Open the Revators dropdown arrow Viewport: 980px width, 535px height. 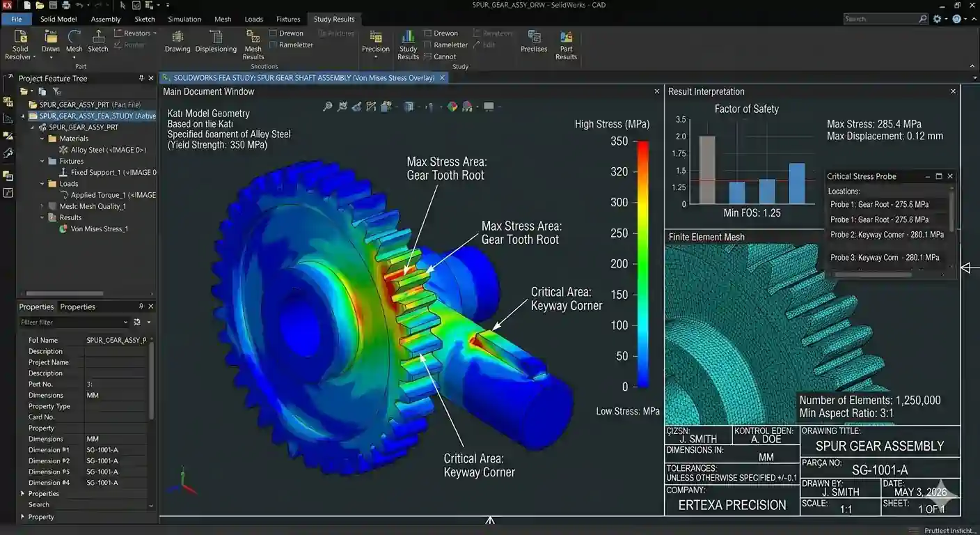(155, 33)
